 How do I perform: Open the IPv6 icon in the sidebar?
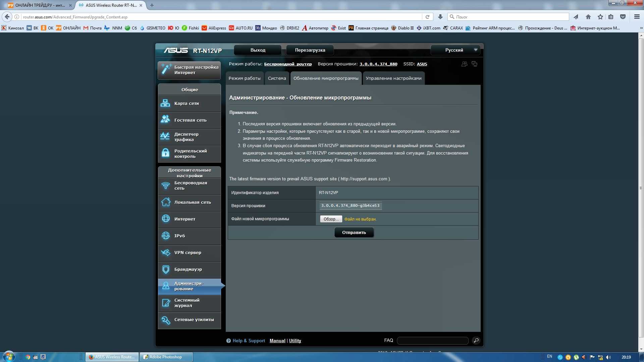(x=166, y=236)
